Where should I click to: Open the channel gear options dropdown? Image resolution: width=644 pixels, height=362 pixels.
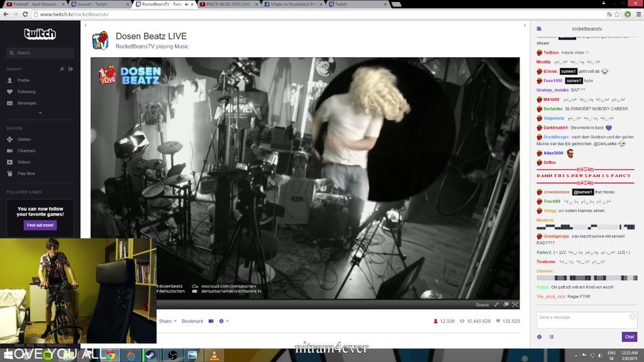[x=224, y=321]
